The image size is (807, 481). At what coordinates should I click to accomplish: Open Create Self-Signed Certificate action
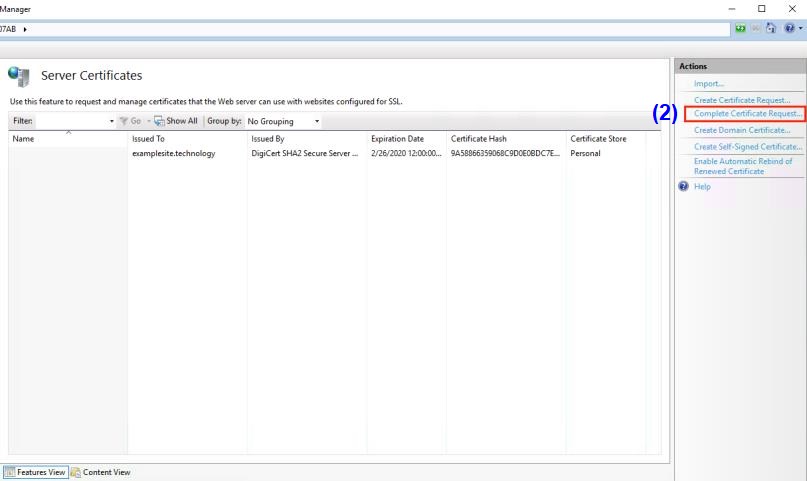[x=748, y=147]
